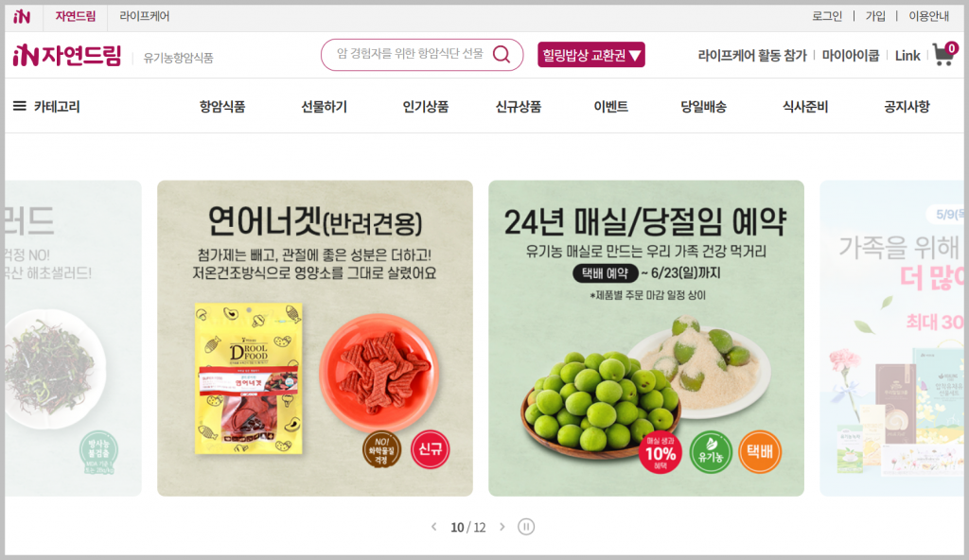This screenshot has height=560, width=969.
Task: Go to the 이벤트 menu
Action: [610, 106]
